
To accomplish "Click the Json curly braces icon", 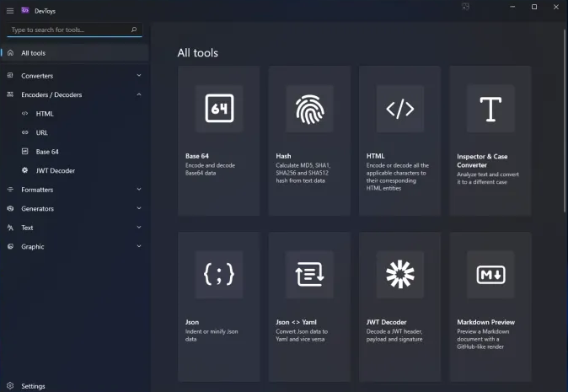I will [219, 274].
